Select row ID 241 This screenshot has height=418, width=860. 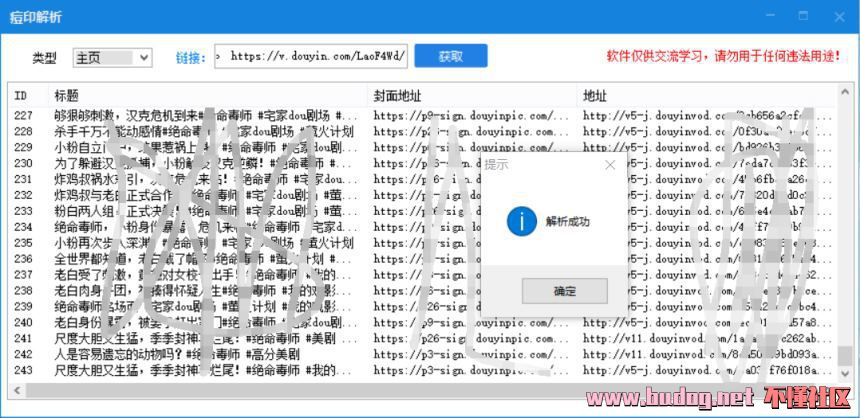click(422, 338)
